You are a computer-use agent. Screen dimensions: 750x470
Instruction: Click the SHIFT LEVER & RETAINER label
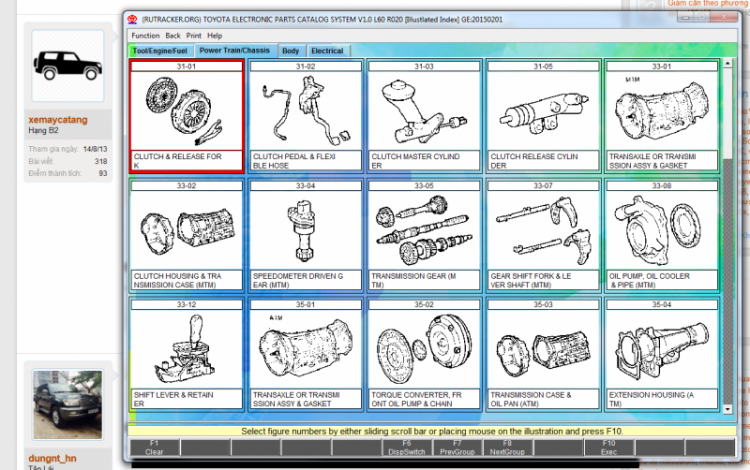(187, 399)
